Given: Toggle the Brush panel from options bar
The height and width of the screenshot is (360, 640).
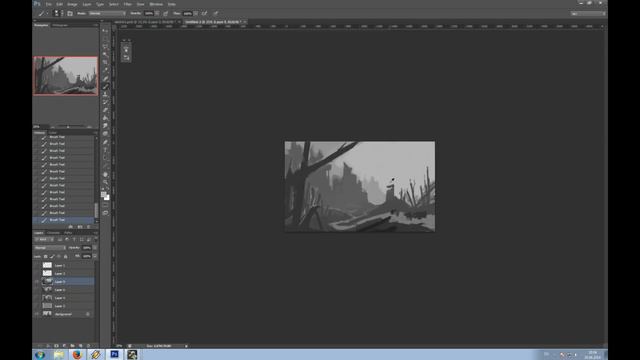Looking at the screenshot, I should (70, 13).
